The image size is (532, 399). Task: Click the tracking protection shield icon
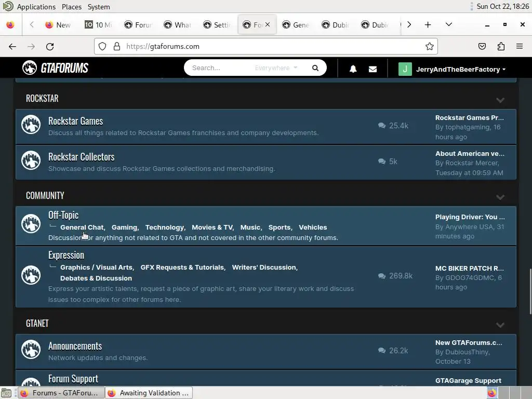click(x=102, y=46)
